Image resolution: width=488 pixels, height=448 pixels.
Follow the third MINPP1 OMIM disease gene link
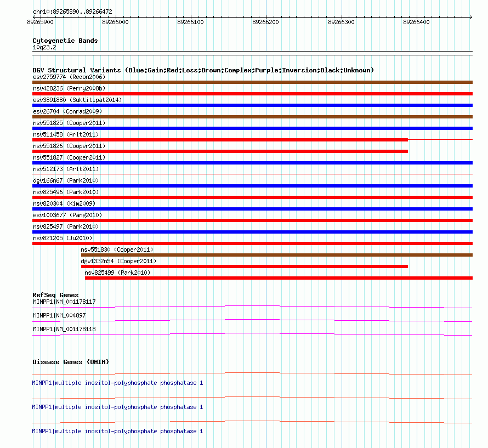click(x=118, y=431)
